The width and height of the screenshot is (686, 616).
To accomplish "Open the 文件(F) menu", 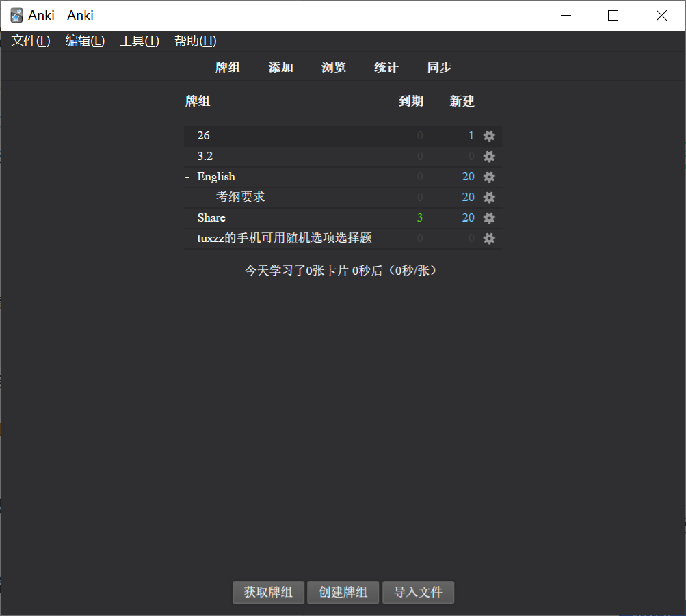I will click(x=31, y=40).
